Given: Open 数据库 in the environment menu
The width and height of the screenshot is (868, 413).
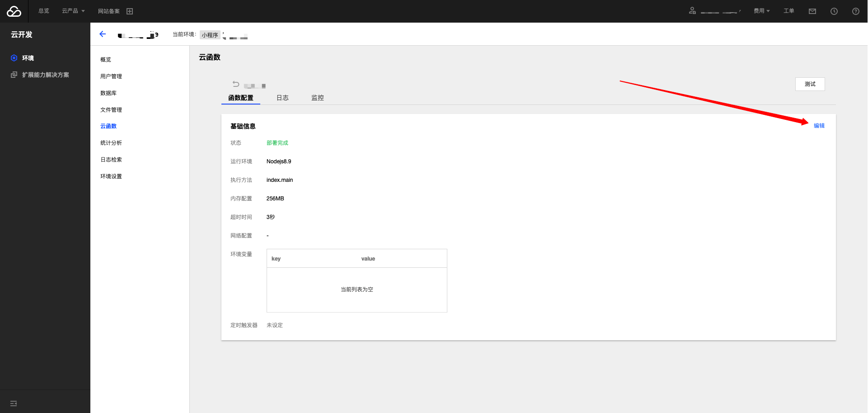Looking at the screenshot, I should point(108,93).
